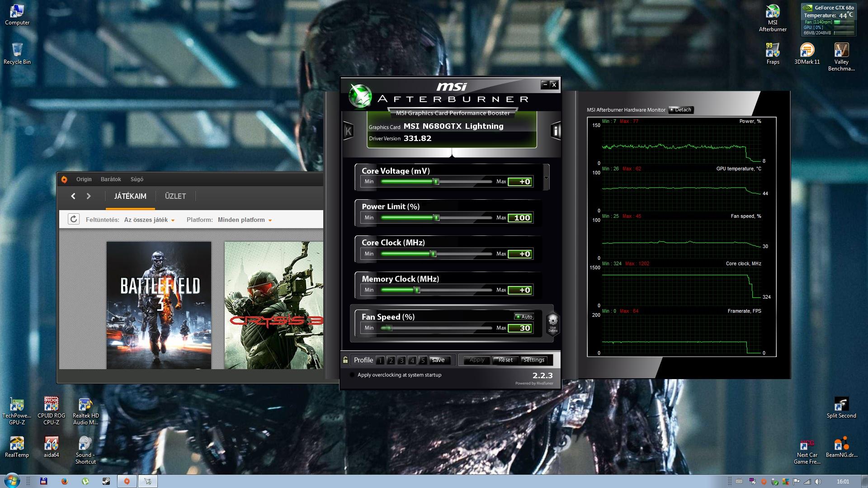
Task: Select the Battlefield 3 game cover
Action: point(159,305)
